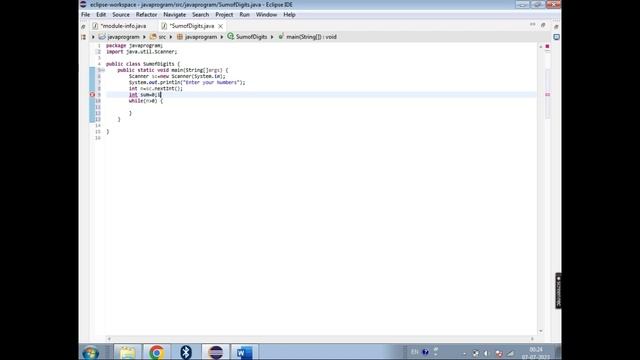Open the Search menu
Image resolution: width=640 pixels, height=360 pixels.
(x=200, y=15)
